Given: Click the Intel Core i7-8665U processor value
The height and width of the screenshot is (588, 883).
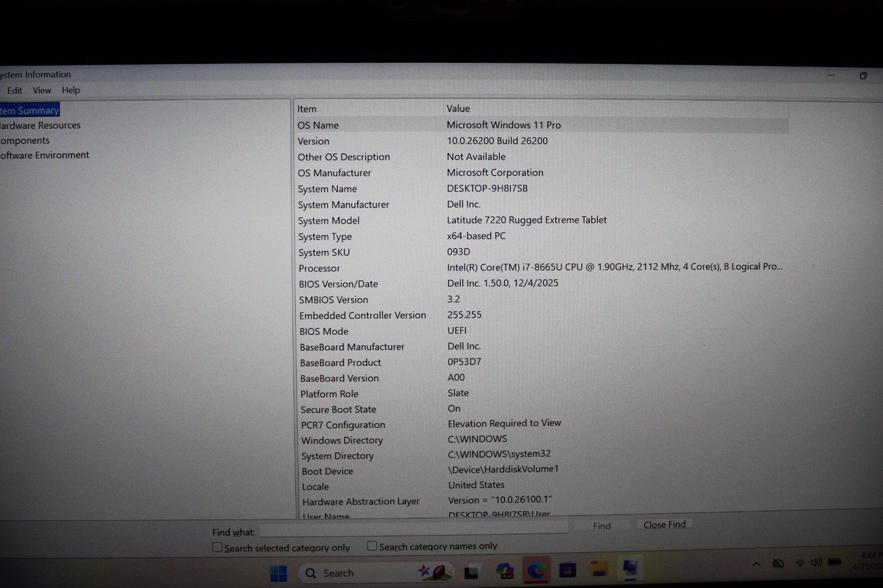Looking at the screenshot, I should 615,267.
